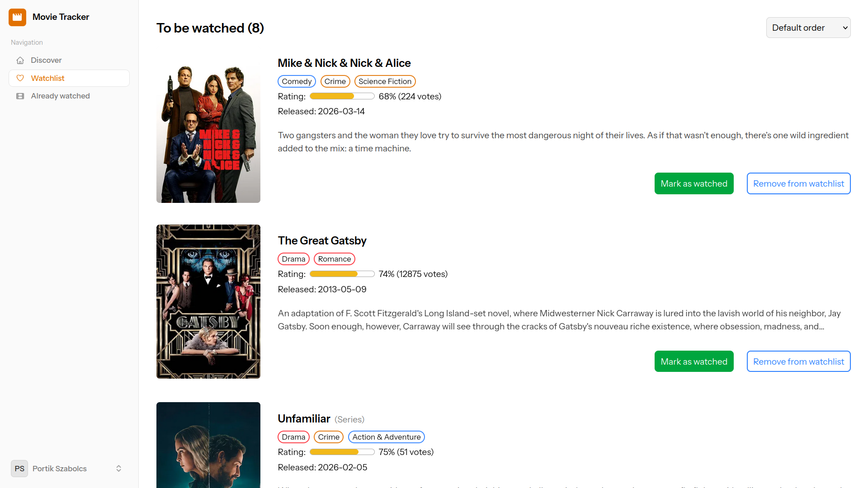
Task: Open the Mike & Nick & Nick & Alice poster
Action: tap(208, 131)
